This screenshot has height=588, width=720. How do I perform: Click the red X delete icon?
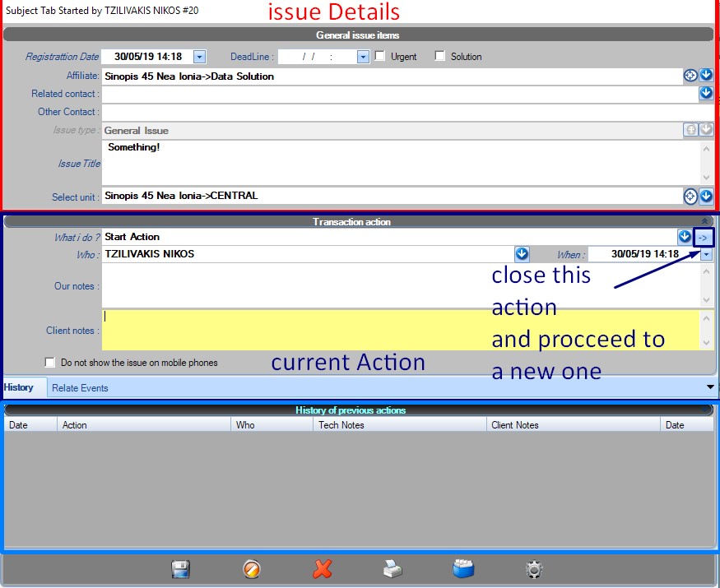(x=323, y=569)
